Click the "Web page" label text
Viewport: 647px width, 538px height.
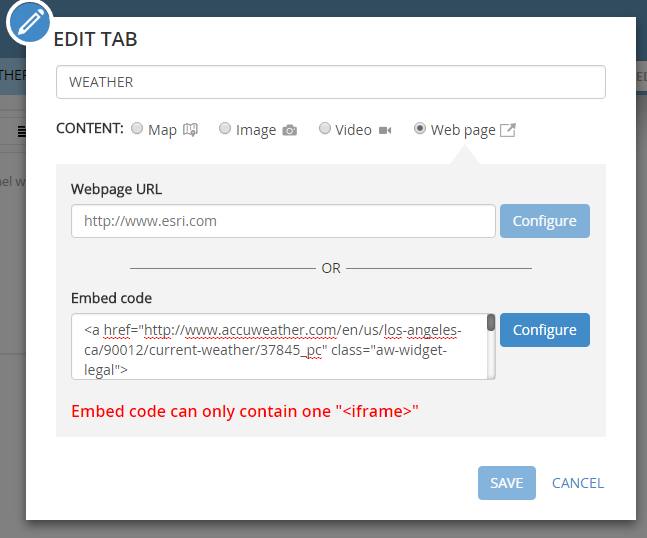pos(463,130)
